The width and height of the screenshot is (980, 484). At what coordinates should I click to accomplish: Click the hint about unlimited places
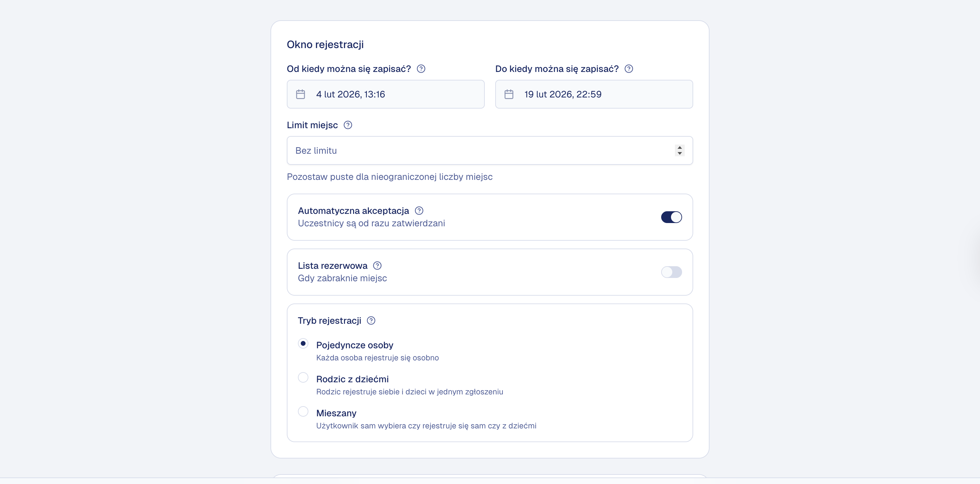click(389, 177)
